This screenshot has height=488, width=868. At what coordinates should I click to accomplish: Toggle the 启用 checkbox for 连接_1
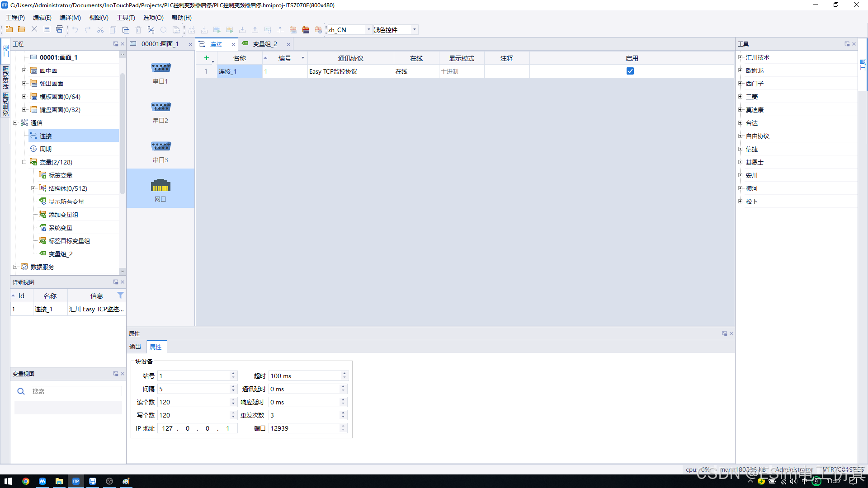(x=630, y=71)
